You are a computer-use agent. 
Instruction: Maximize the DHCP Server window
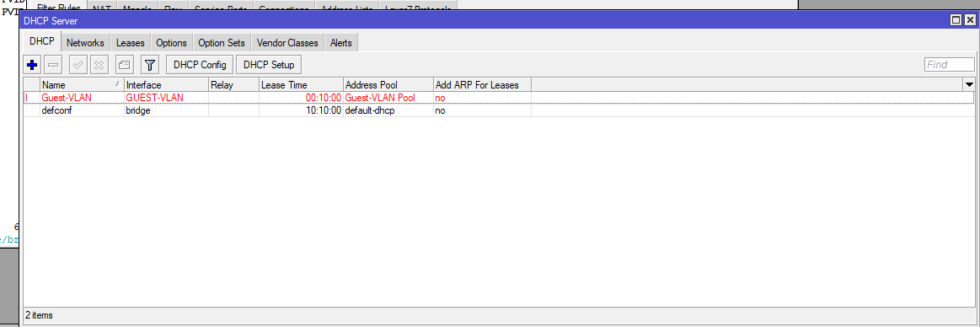[956, 20]
